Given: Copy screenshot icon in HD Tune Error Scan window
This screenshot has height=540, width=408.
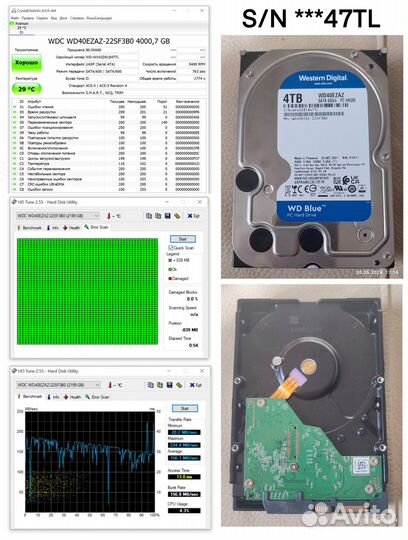Looking at the screenshot, I should click(x=158, y=216).
